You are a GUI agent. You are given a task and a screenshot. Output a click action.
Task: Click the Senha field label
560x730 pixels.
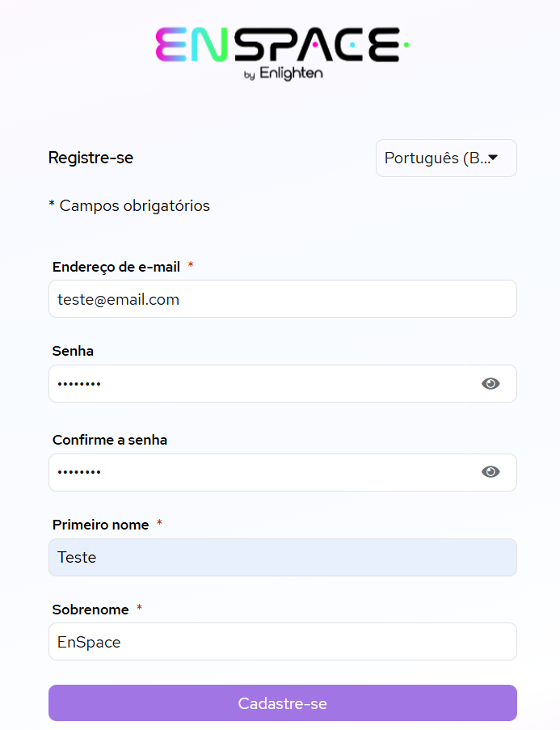(73, 351)
